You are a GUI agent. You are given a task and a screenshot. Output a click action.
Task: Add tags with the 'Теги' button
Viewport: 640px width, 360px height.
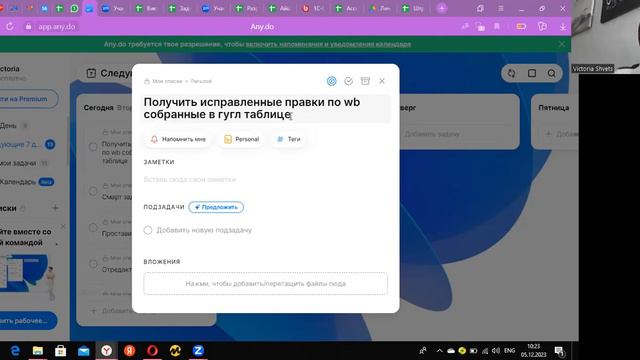(x=289, y=139)
